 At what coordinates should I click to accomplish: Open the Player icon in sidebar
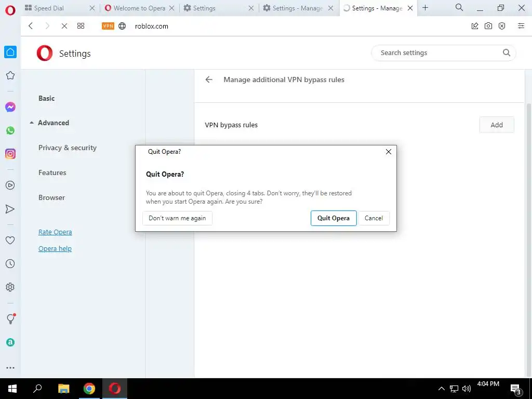[x=10, y=185]
